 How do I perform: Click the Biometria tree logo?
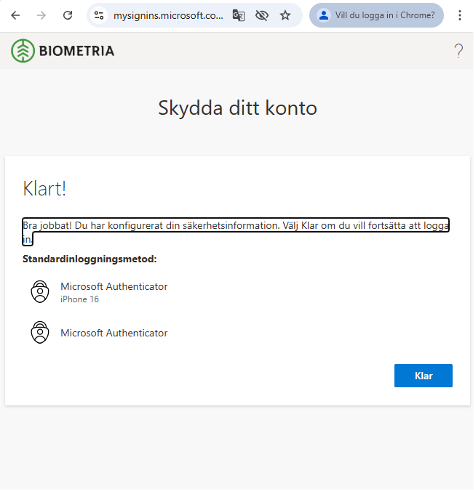[23, 51]
